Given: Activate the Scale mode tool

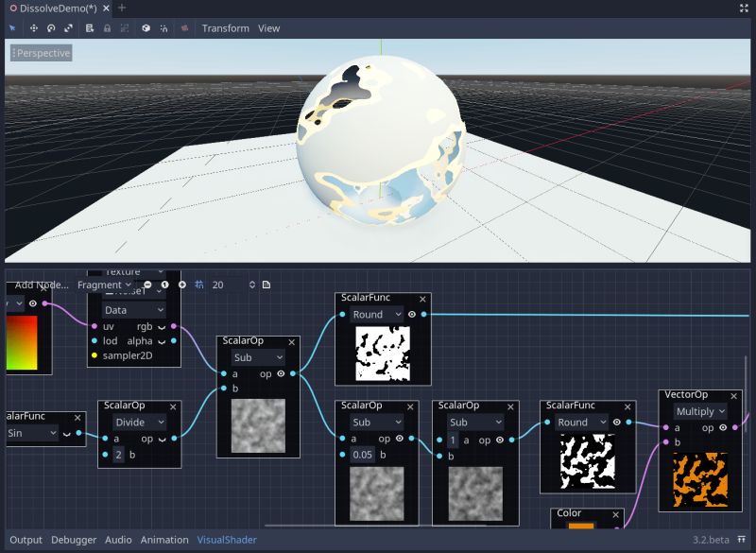Looking at the screenshot, I should 68,28.
